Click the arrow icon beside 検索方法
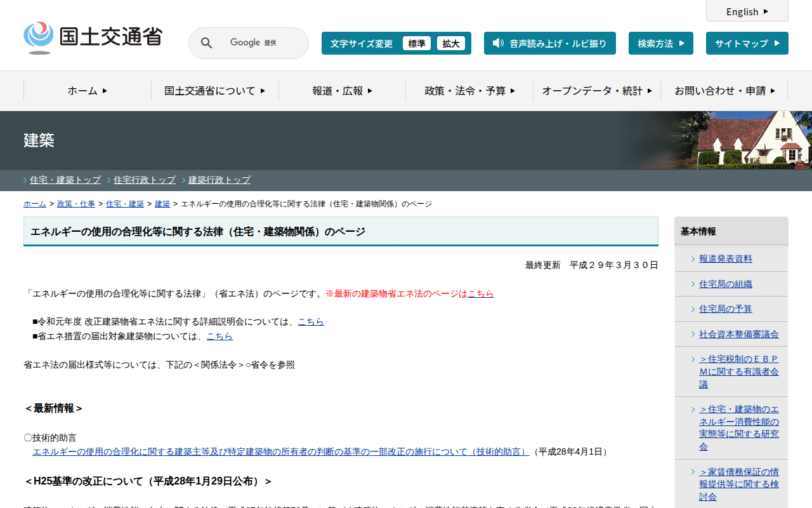This screenshot has width=812, height=508. click(x=681, y=43)
